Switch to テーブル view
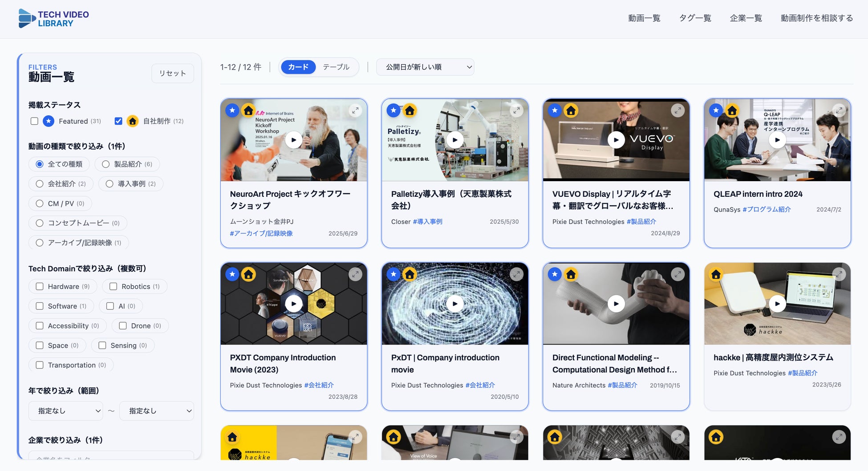 tap(336, 67)
